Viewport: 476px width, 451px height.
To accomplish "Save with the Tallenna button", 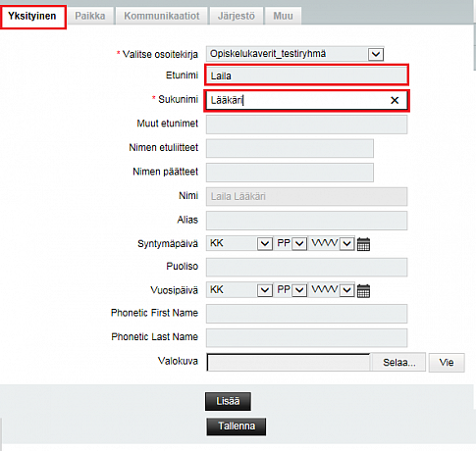I will click(x=237, y=426).
